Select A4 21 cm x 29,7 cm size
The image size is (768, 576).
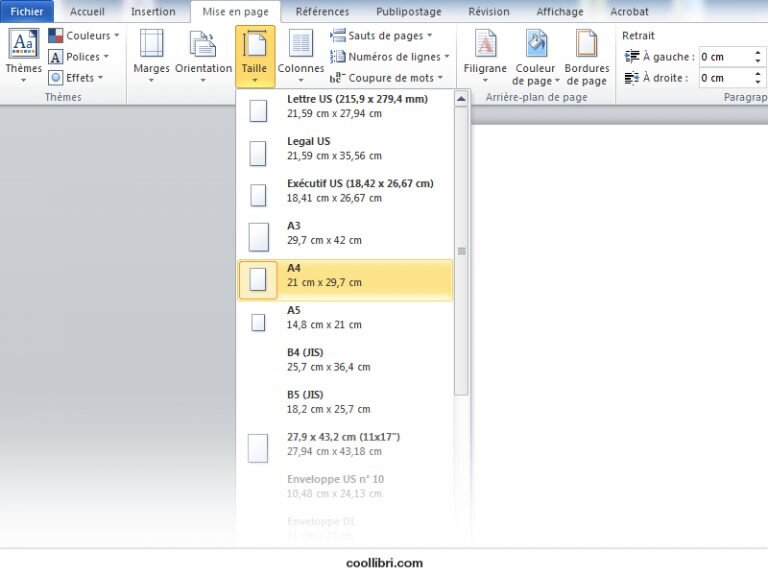click(x=345, y=280)
